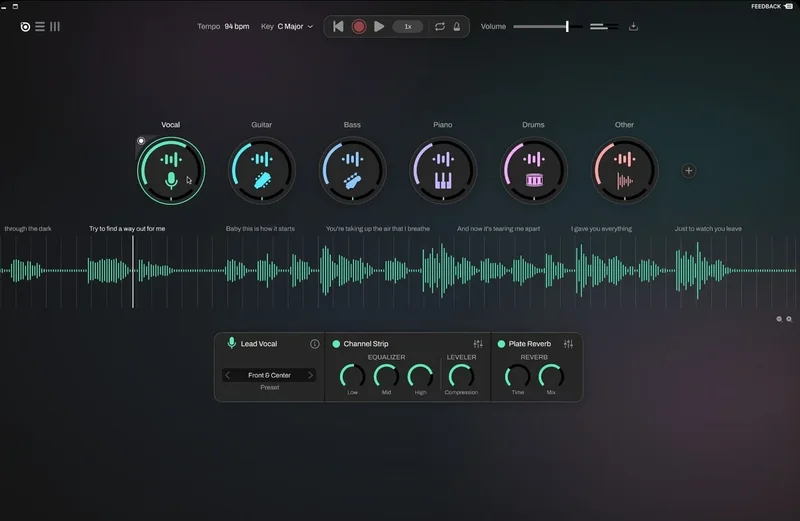Select the Bass stem icon
Screen dimensions: 800x521
tap(352, 181)
